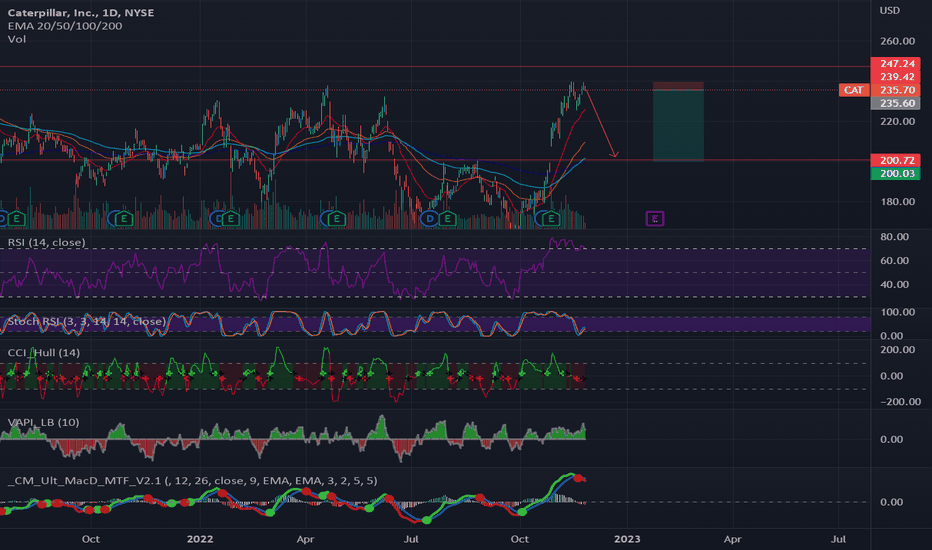The image size is (932, 550).
Task: Select the short position box drawing
Action: tap(678, 122)
